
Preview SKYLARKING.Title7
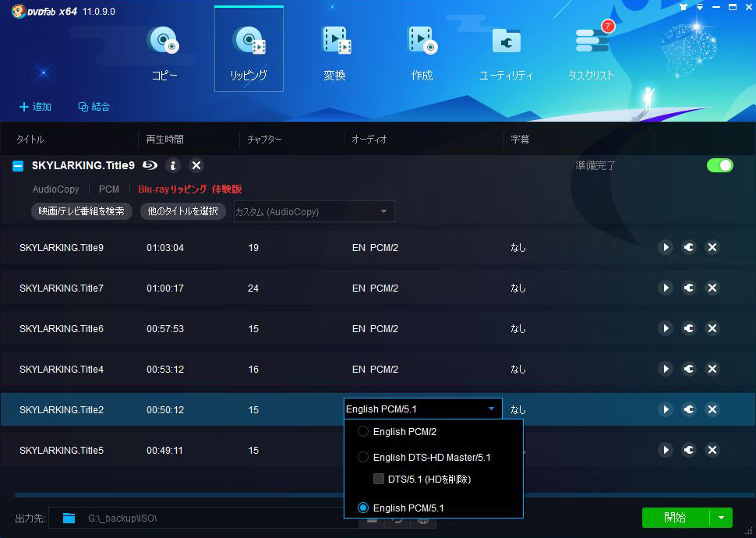tap(666, 288)
